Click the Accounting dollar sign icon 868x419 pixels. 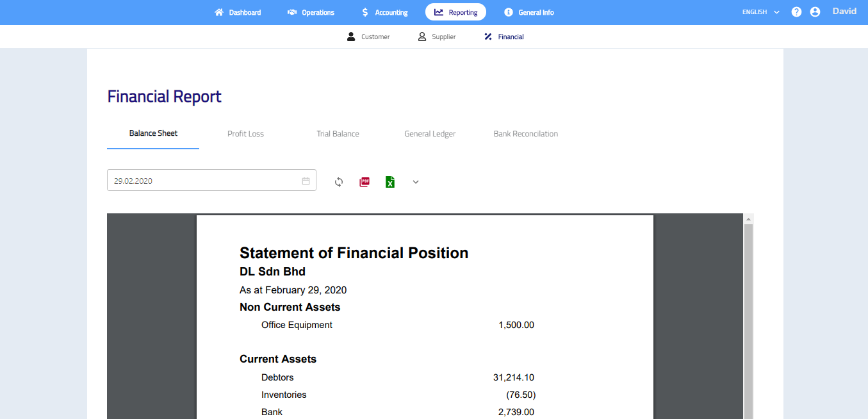click(364, 12)
